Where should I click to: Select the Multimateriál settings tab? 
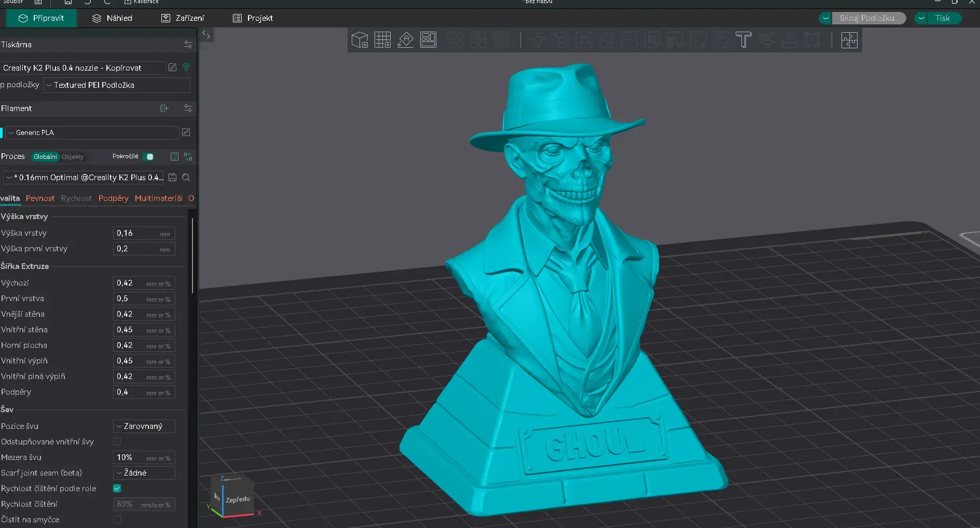point(159,198)
